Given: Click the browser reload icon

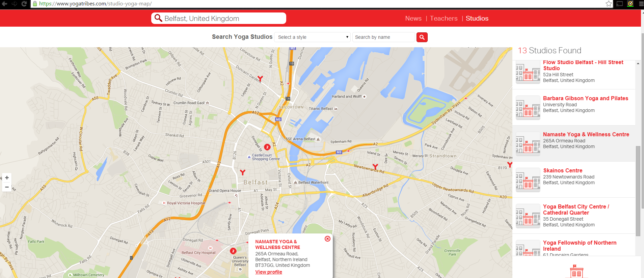Looking at the screenshot, I should click(24, 4).
